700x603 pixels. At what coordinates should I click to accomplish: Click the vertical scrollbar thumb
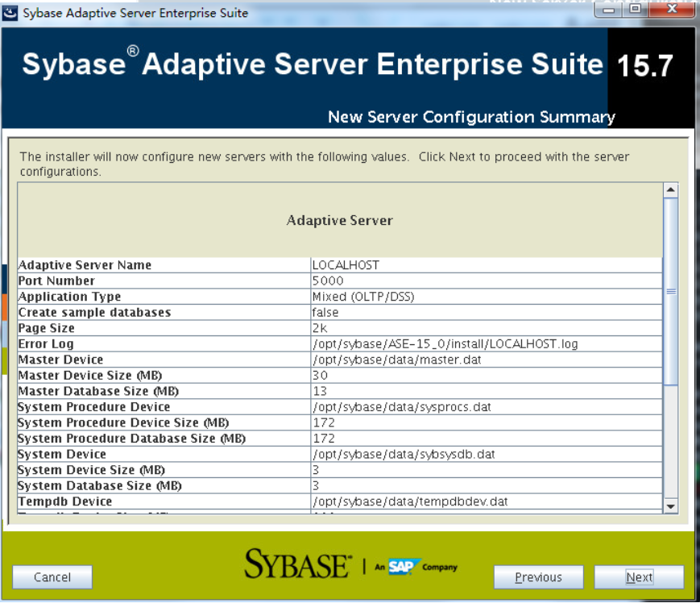pos(670,291)
